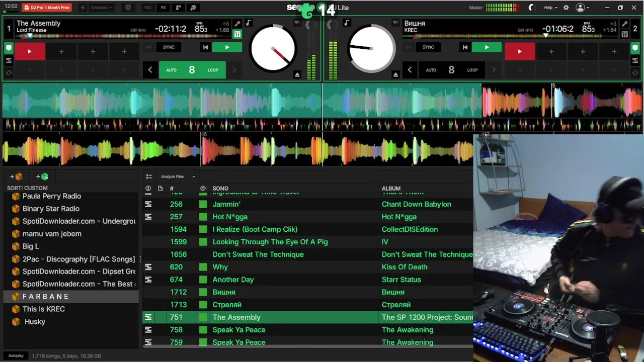Open the F A R B A N E crate

[71, 297]
